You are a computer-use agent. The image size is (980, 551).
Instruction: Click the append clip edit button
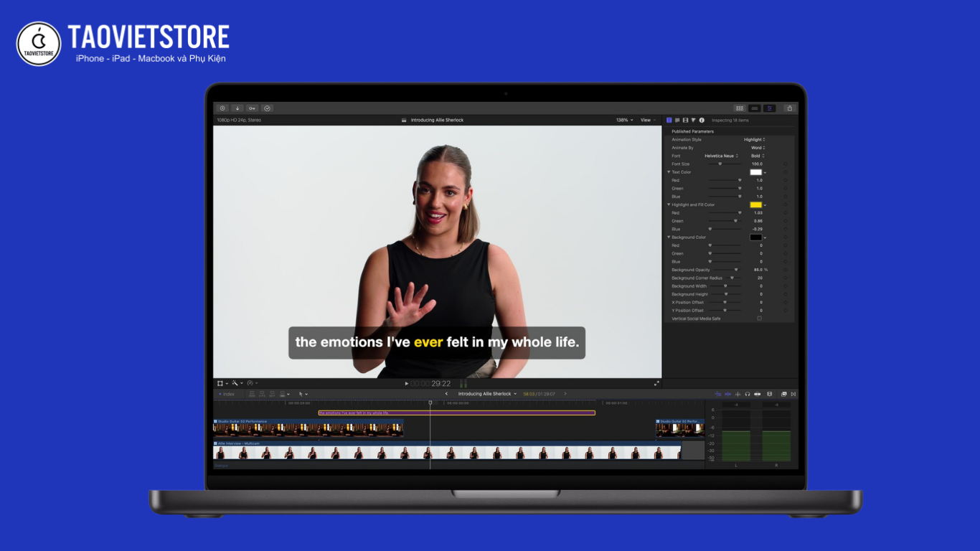pos(272,394)
